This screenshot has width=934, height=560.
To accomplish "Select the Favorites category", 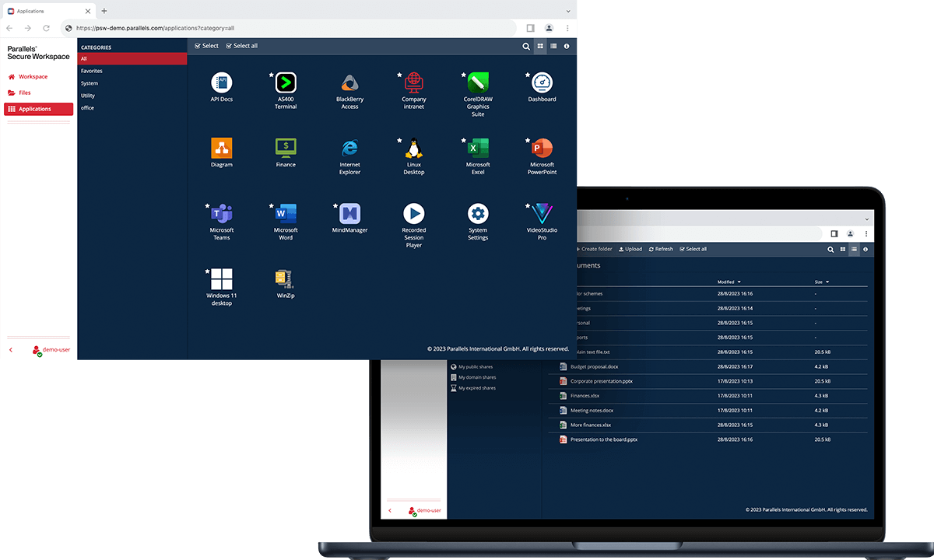I will coord(92,71).
